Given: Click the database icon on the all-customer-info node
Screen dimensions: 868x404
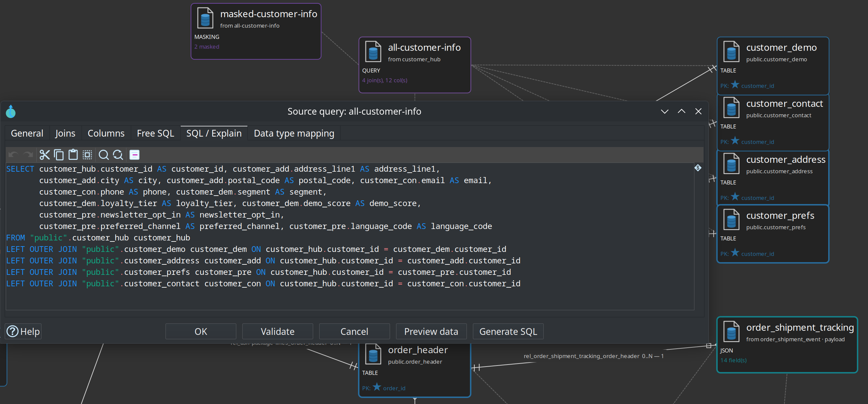Looking at the screenshot, I should click(x=373, y=52).
